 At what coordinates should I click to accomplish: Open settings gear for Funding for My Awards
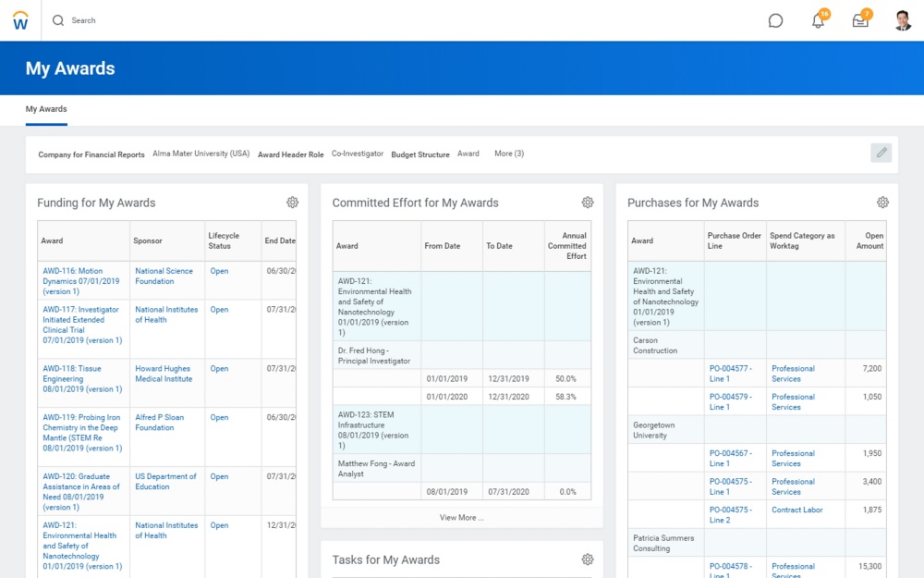[x=292, y=203]
